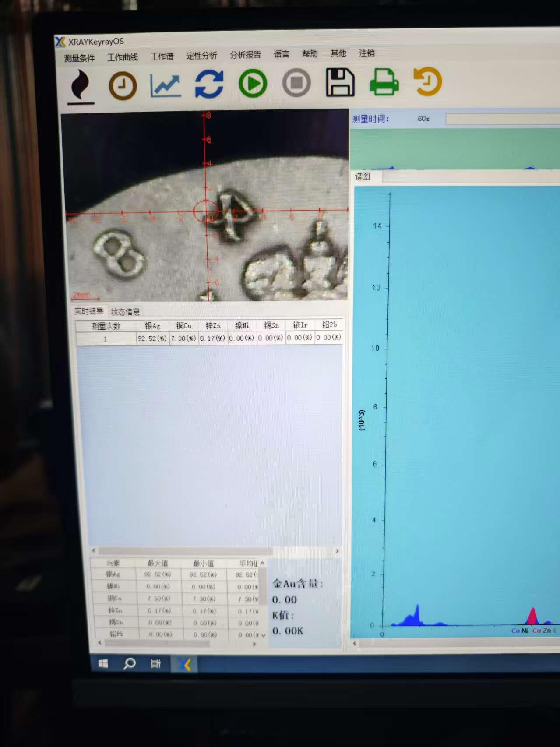Screen dimensions: 560x747
Task: Open Windows Start menu
Action: click(x=103, y=664)
